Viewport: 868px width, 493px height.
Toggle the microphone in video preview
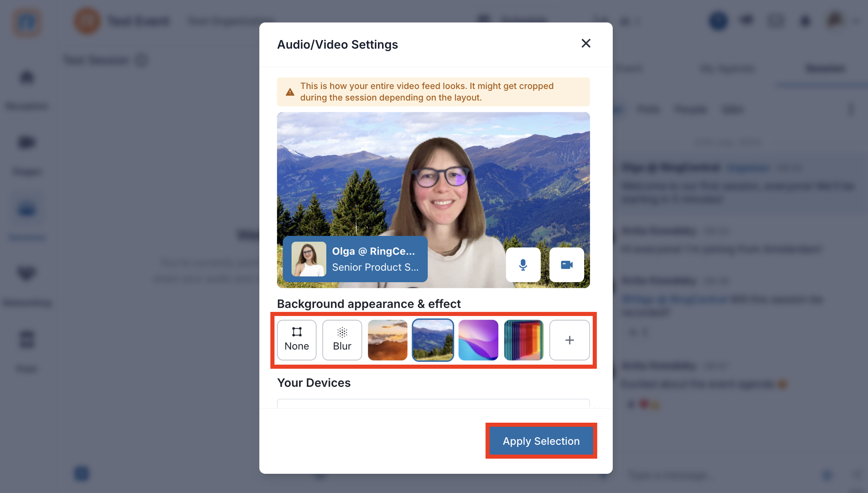[523, 265]
